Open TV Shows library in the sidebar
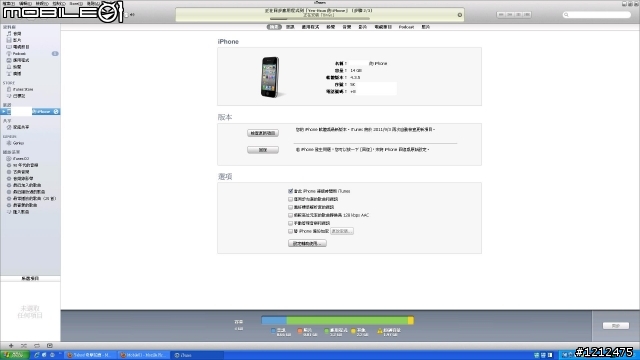Screen dimensions: 640x360 pos(20,47)
